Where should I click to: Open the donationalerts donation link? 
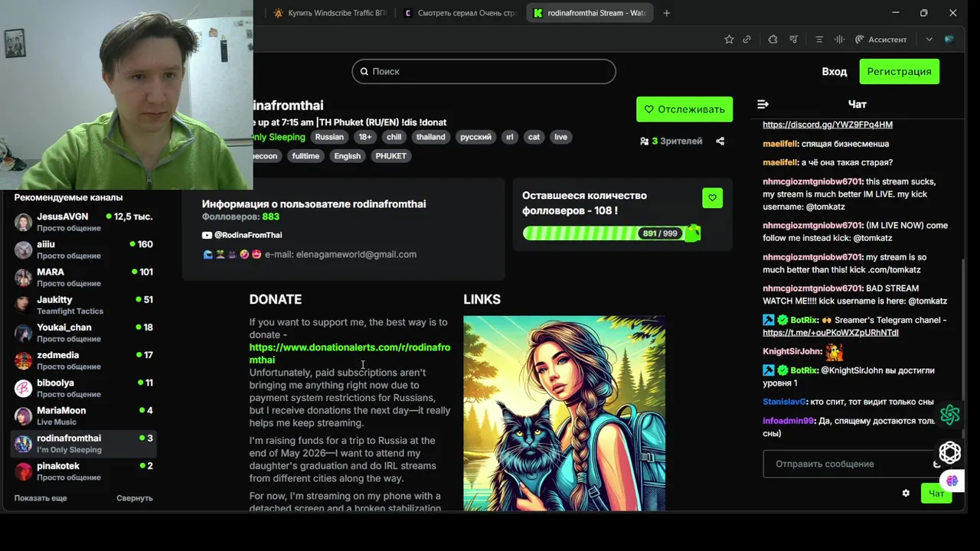pyautogui.click(x=349, y=354)
